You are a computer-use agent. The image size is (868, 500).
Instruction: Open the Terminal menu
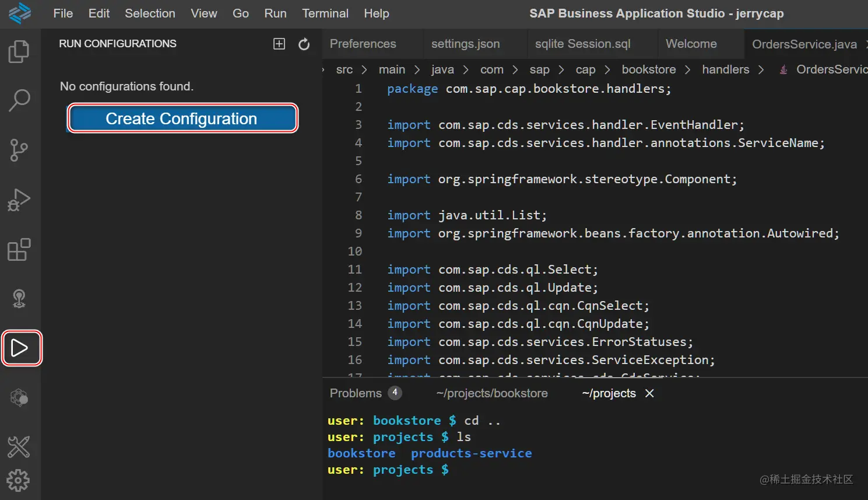click(325, 13)
